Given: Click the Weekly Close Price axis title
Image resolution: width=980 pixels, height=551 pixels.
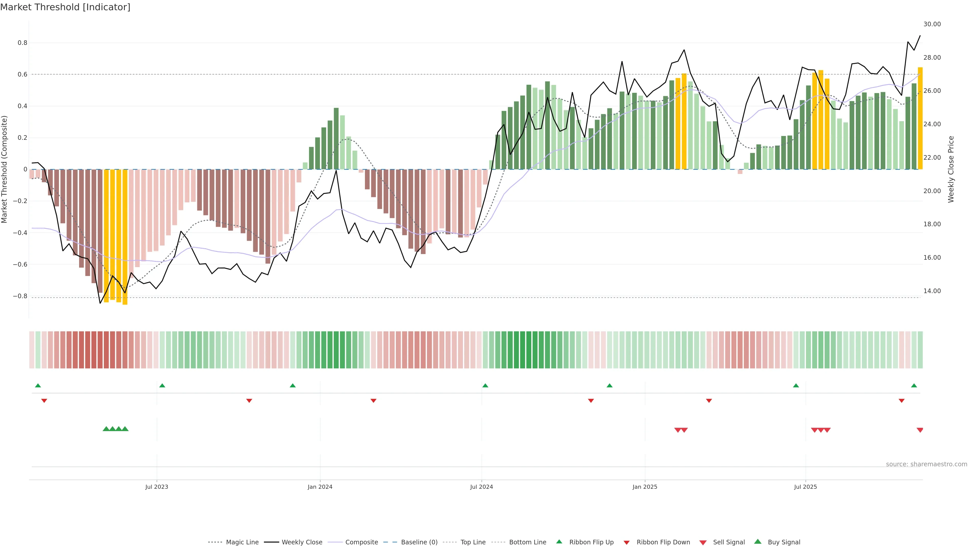Looking at the screenshot, I should tap(951, 169).
